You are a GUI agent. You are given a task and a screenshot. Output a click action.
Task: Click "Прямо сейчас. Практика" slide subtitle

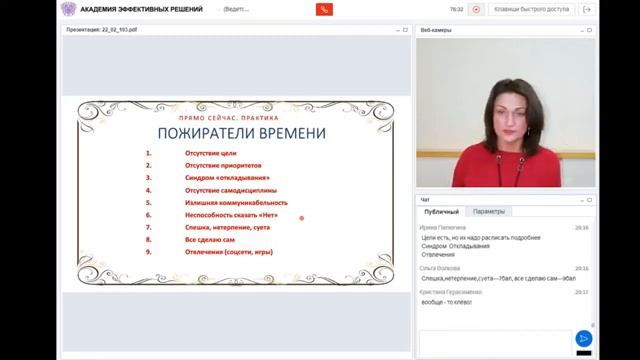tap(229, 118)
